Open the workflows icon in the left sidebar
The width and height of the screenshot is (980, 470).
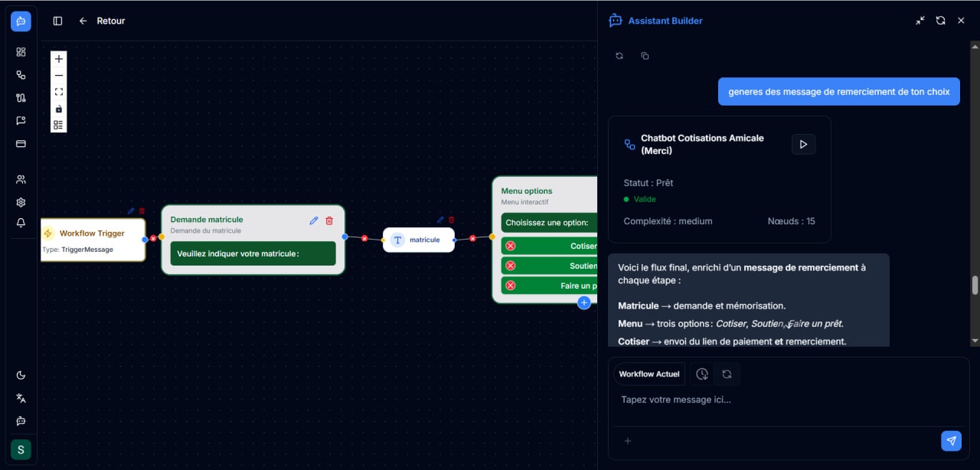[21, 75]
